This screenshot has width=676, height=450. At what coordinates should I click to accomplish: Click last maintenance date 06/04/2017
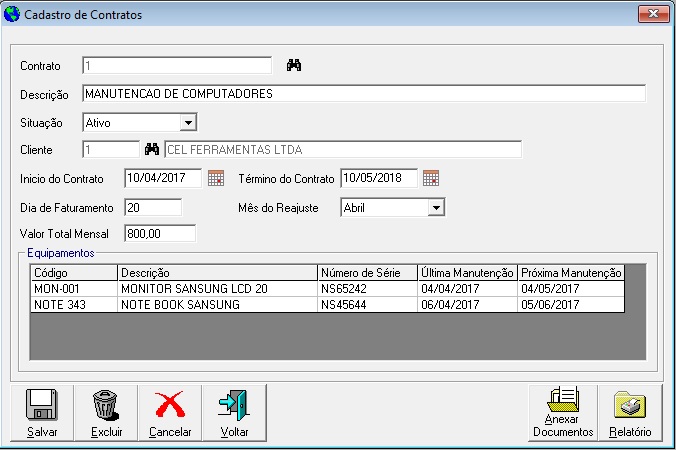468,304
